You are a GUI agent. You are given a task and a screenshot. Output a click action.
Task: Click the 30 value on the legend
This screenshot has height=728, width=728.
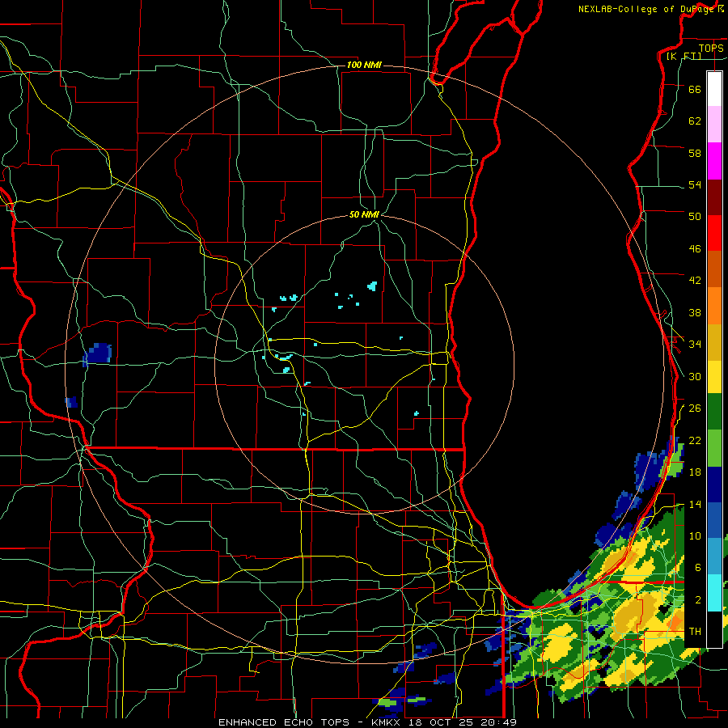695,376
